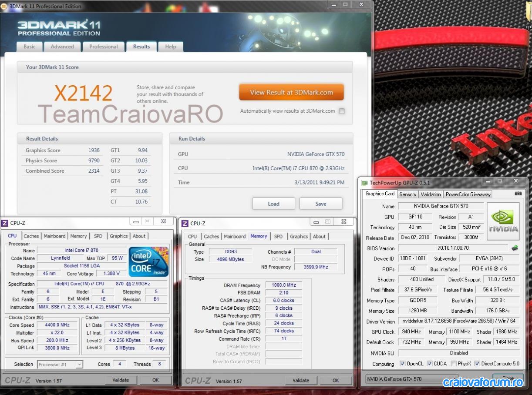Click the BIOS Version field 70.10.17.00.70
Image resolution: width=532 pixels, height=395 pixels.
coord(453,248)
